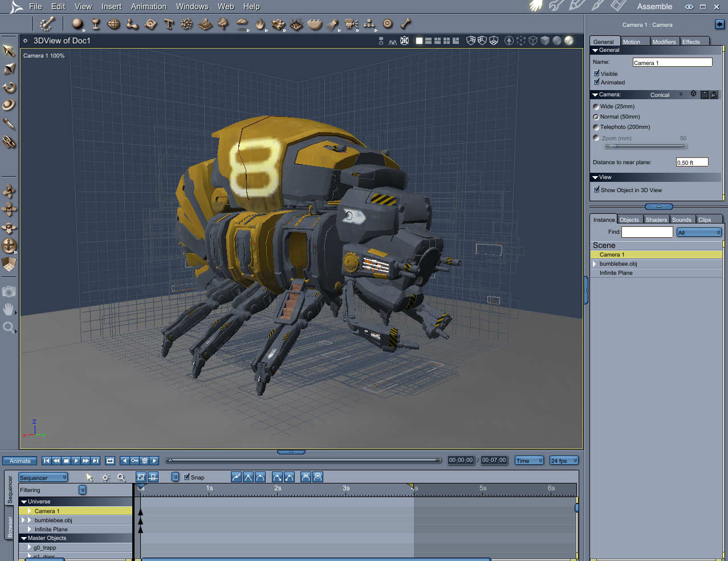Click the Play button in the playback controls

(x=76, y=461)
